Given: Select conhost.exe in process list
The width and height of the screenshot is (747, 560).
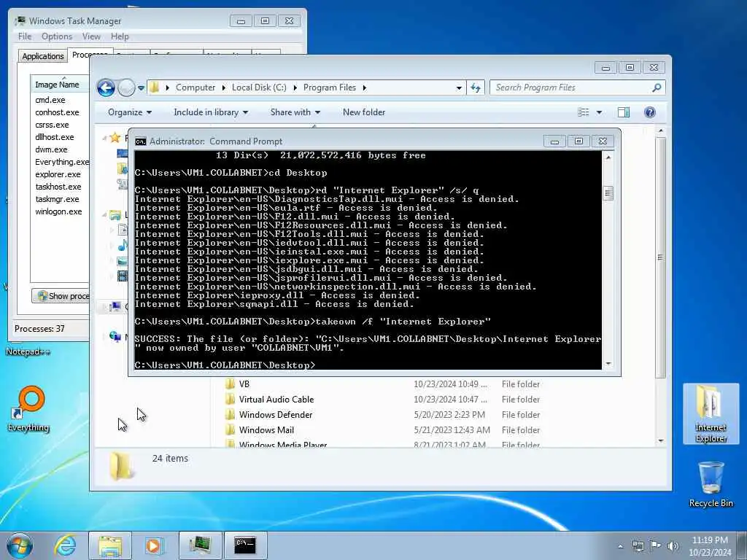Looking at the screenshot, I should [57, 112].
